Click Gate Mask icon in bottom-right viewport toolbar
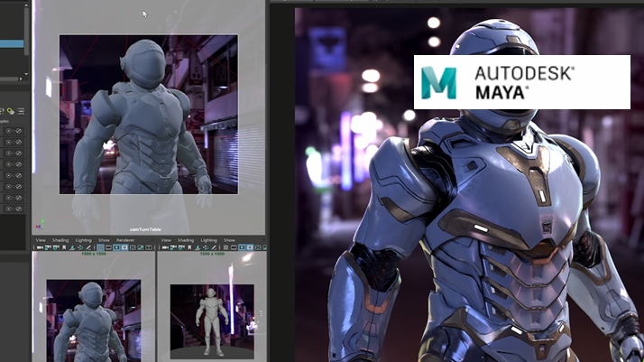644x362 pixels. tap(250, 247)
